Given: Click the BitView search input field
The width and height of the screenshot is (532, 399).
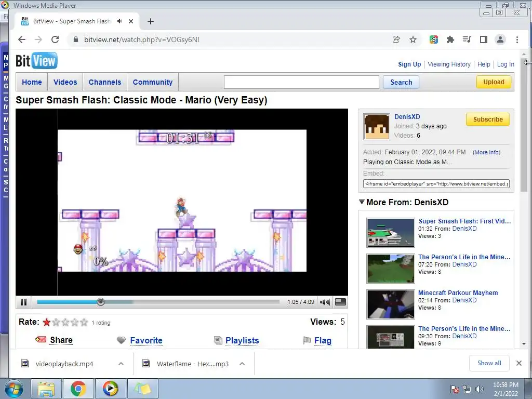Looking at the screenshot, I should pyautogui.click(x=301, y=82).
